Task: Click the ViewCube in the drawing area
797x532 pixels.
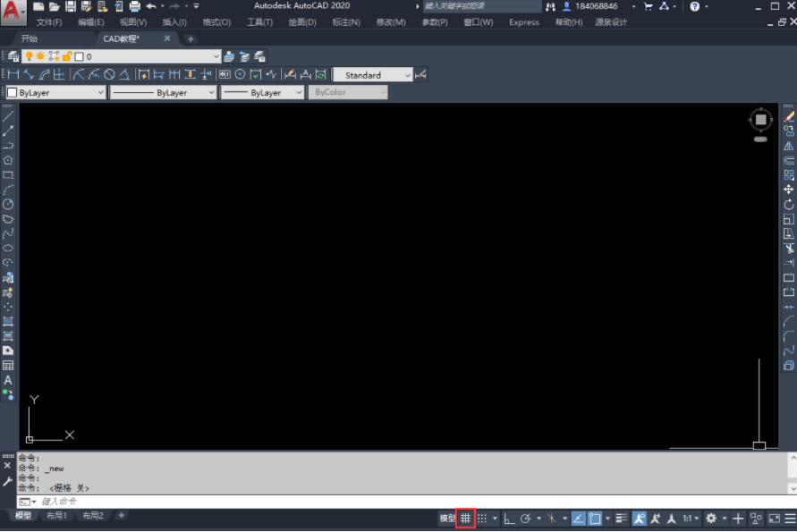Action: (760, 120)
